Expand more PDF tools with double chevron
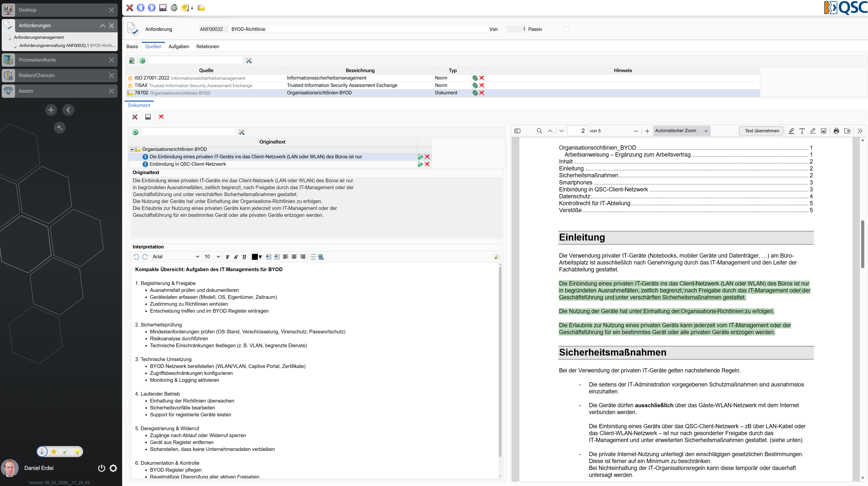 pos(860,131)
